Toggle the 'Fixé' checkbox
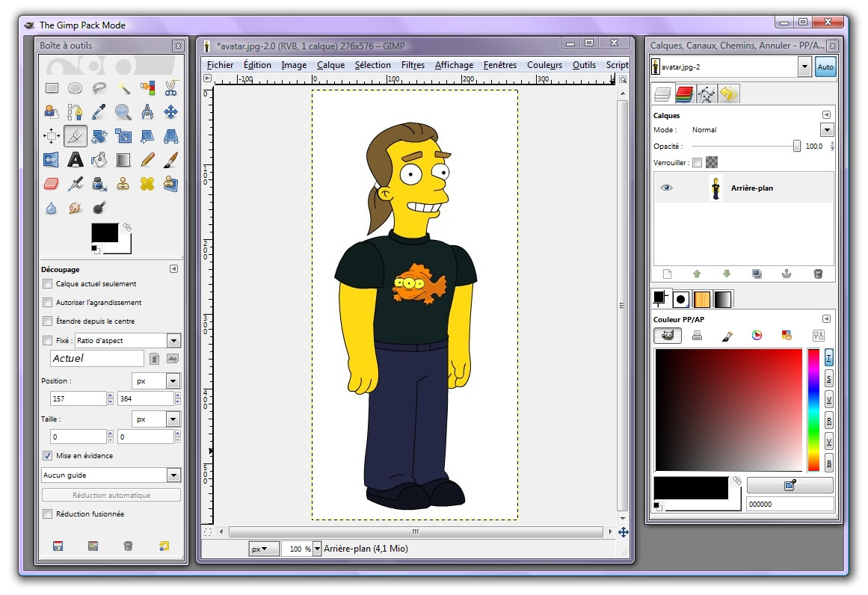The width and height of the screenshot is (868, 595). click(x=48, y=340)
